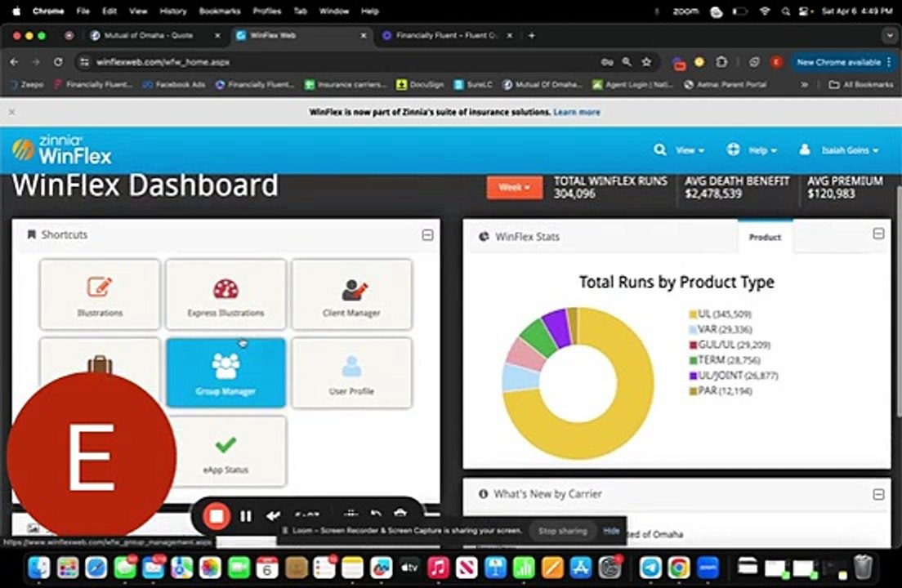This screenshot has height=588, width=902.
Task: Reload the page with Chrome's refresh icon
Action: pyautogui.click(x=58, y=62)
